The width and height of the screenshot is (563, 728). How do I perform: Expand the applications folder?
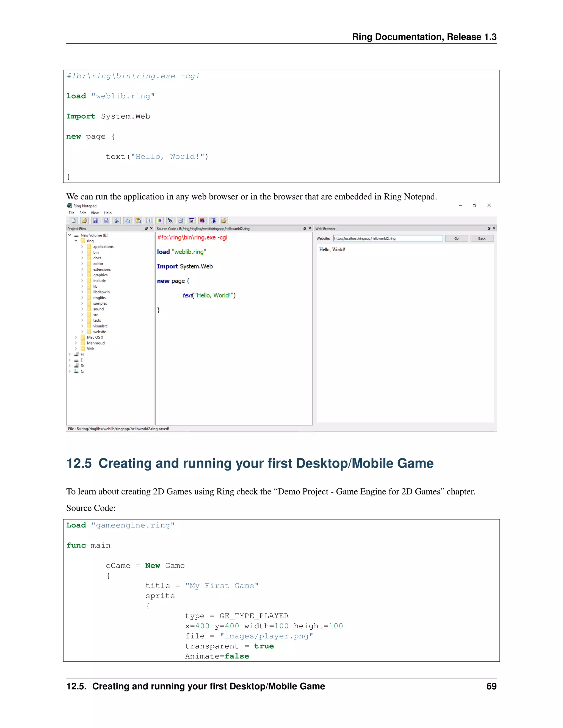(x=82, y=247)
